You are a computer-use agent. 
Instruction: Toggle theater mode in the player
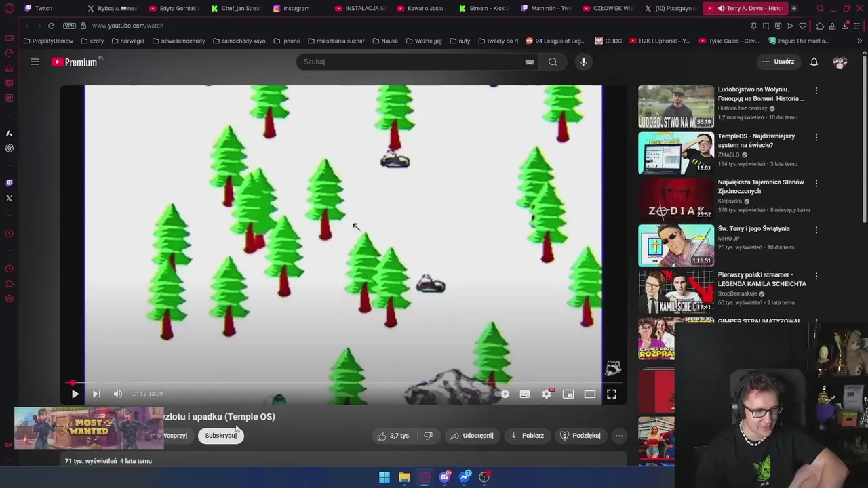(590, 394)
